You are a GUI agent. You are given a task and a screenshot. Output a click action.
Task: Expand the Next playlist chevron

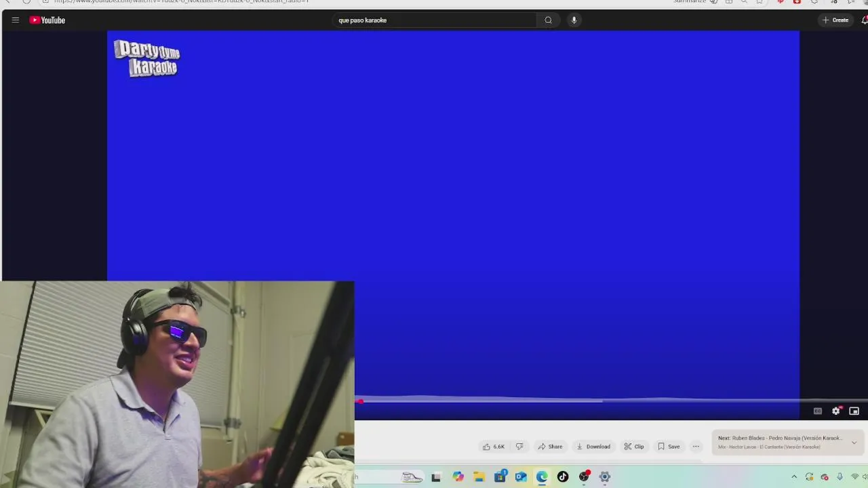(x=854, y=443)
